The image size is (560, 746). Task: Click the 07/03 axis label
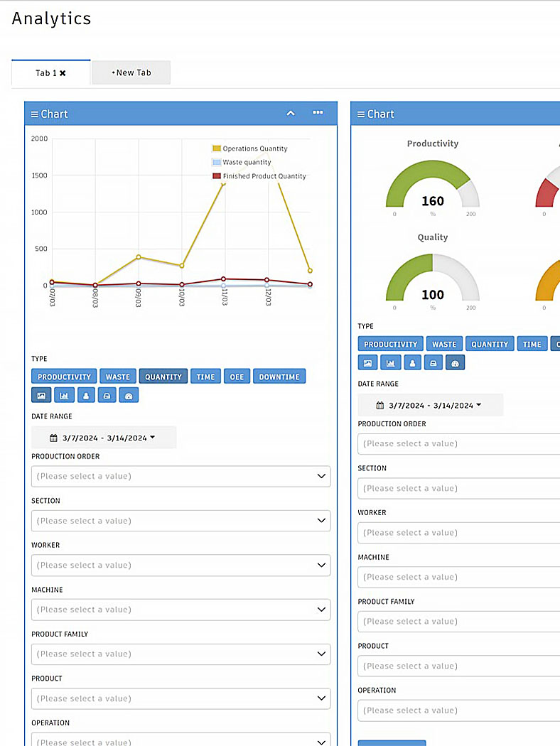click(x=53, y=298)
